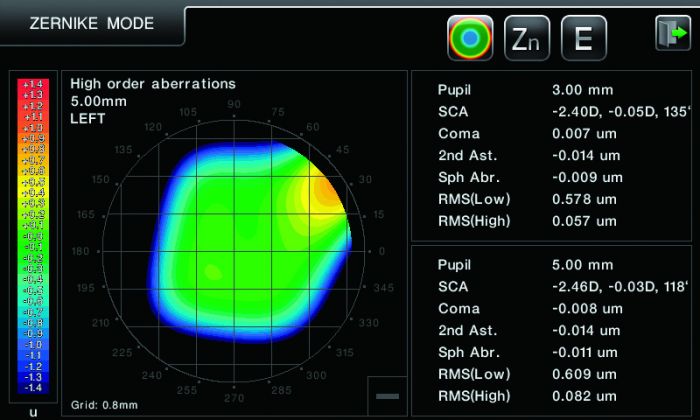Click the 0.0 green scale swatch
Image resolution: width=700 pixels, height=420 pixels.
tap(33, 237)
